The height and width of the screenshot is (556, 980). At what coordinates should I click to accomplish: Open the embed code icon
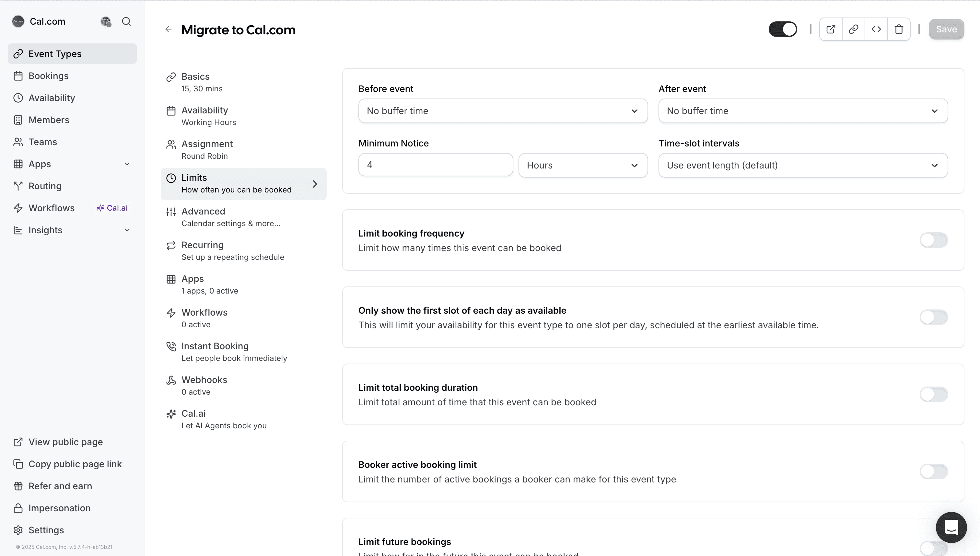876,29
